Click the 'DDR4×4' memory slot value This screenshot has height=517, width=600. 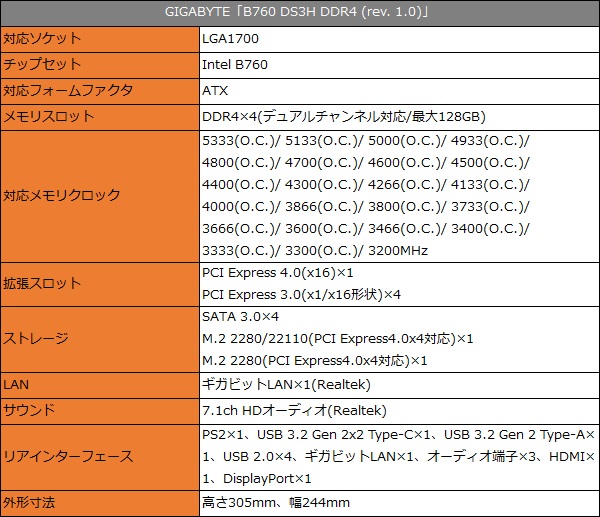[344, 116]
